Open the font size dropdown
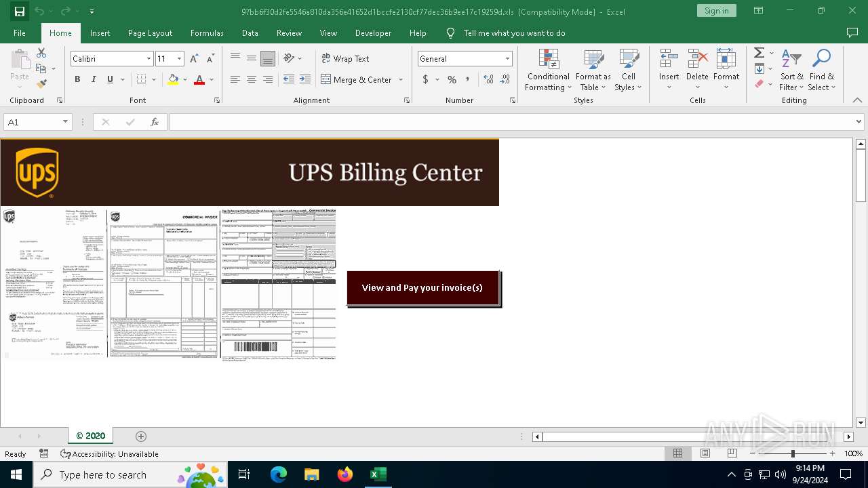Screen dimensions: 868x488 (179, 59)
